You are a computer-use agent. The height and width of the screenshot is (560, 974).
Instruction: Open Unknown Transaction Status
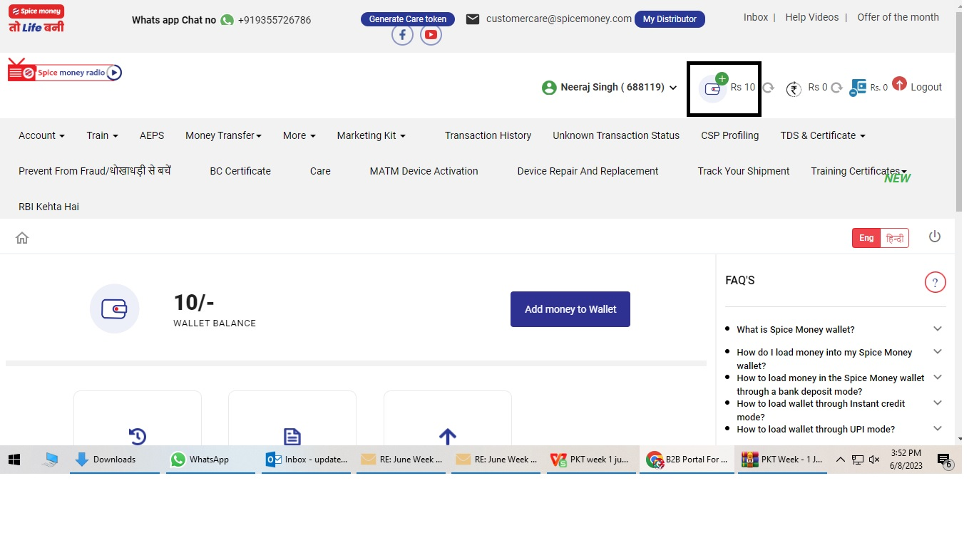(616, 135)
